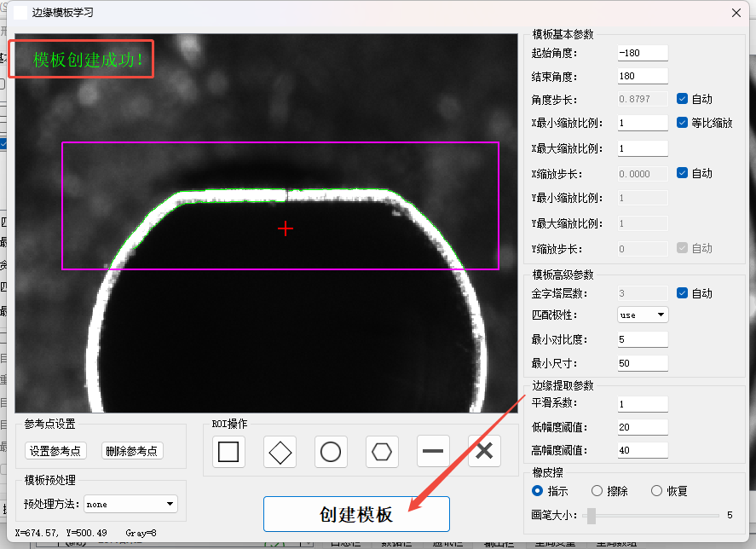
Task: Select the 恢复 radio button
Action: pyautogui.click(x=656, y=491)
